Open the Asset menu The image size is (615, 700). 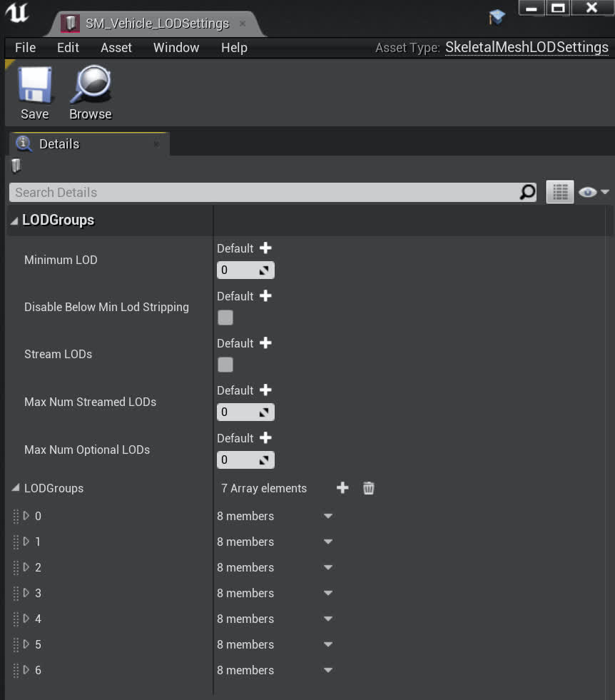(x=116, y=48)
